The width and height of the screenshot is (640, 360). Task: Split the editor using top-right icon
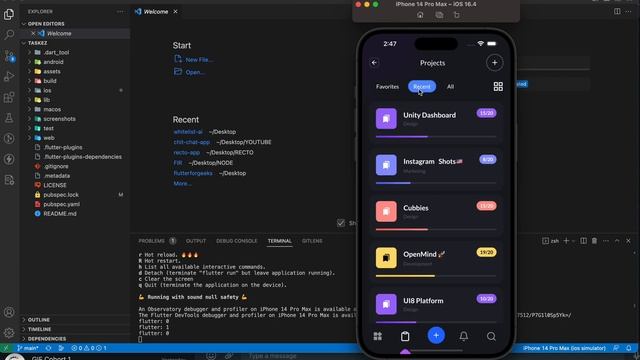click(617, 11)
